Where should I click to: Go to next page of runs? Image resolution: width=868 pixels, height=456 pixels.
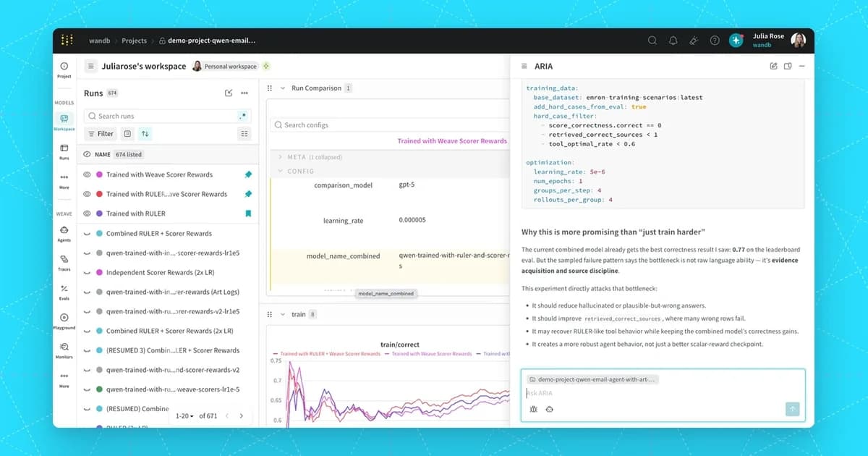point(242,415)
